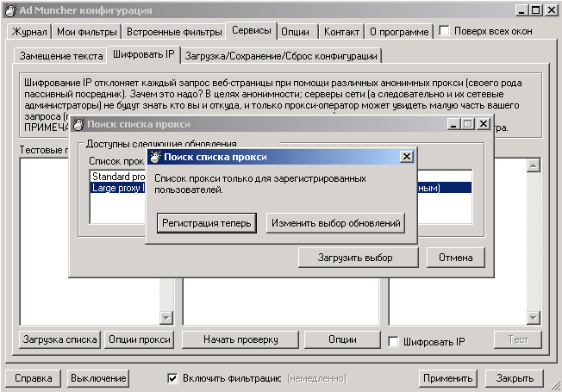Open the Журнал tab
This screenshot has width=562, height=392.
coord(29,32)
